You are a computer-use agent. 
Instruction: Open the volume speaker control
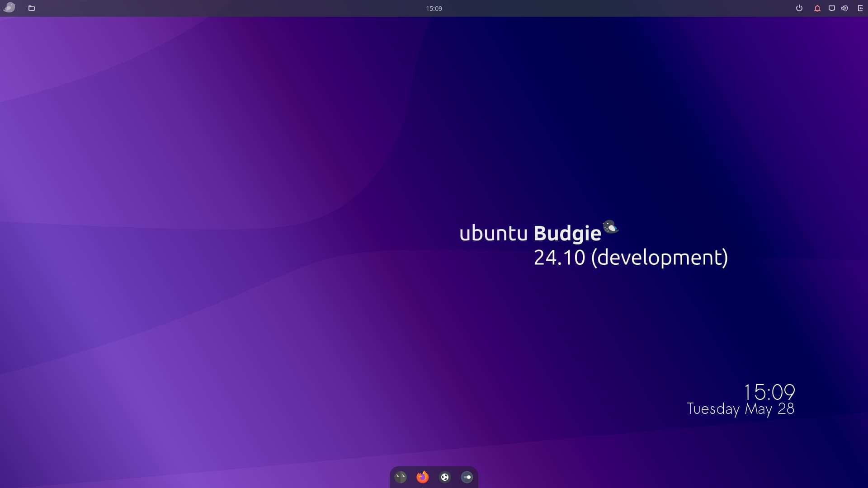pyautogui.click(x=844, y=8)
